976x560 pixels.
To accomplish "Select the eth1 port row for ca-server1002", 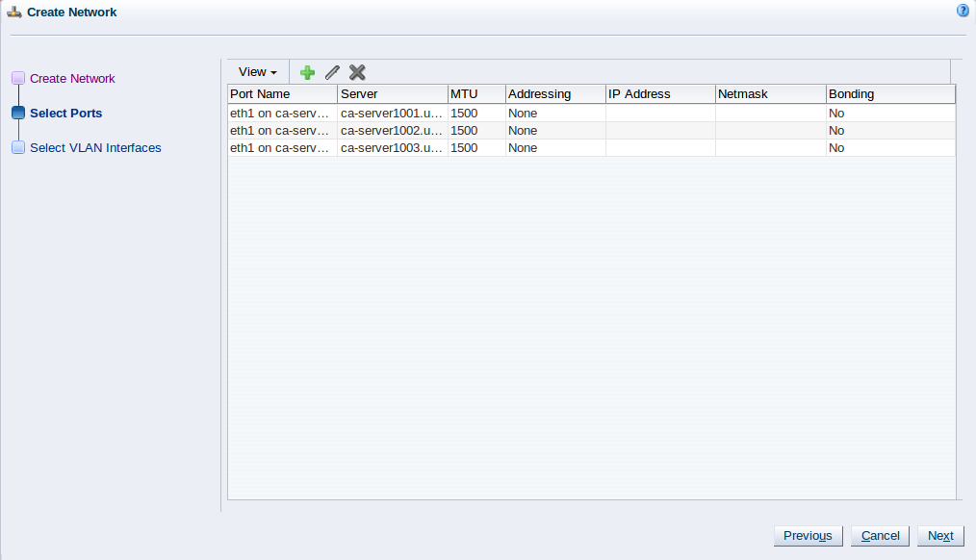I will point(591,131).
